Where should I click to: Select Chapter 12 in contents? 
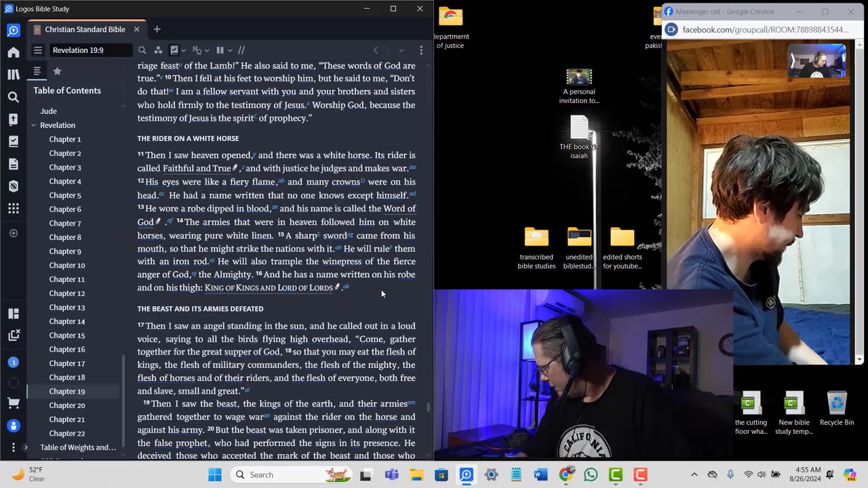coord(67,293)
